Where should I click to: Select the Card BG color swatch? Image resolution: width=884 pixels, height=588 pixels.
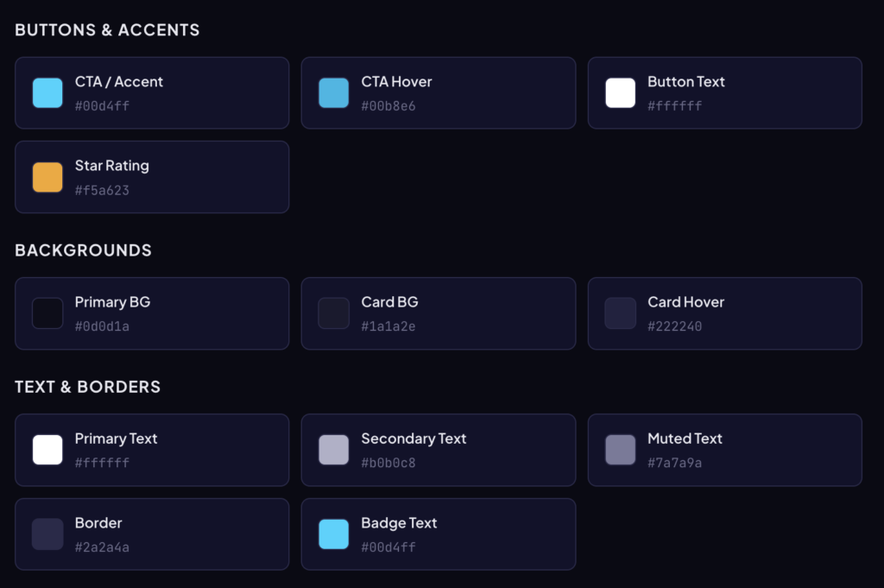coord(333,313)
